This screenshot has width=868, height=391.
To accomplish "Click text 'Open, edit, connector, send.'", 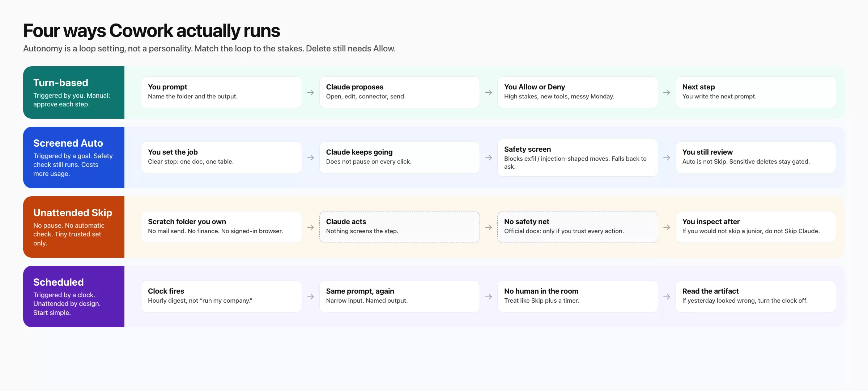I will [x=366, y=96].
